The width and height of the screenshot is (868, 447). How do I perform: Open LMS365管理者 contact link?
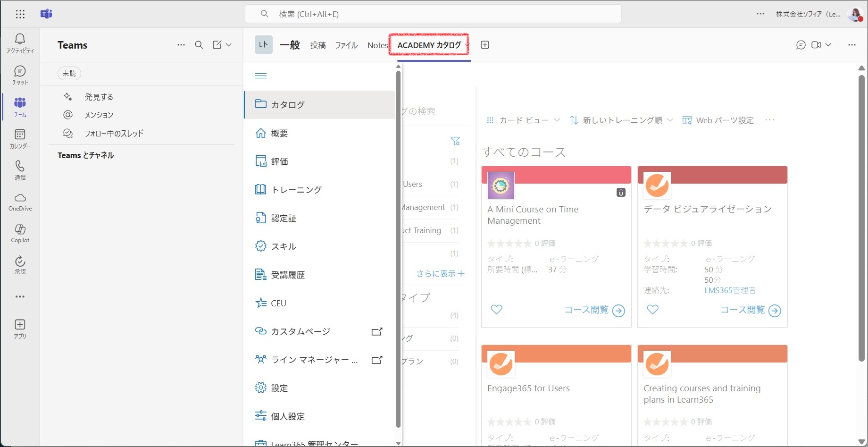point(730,290)
